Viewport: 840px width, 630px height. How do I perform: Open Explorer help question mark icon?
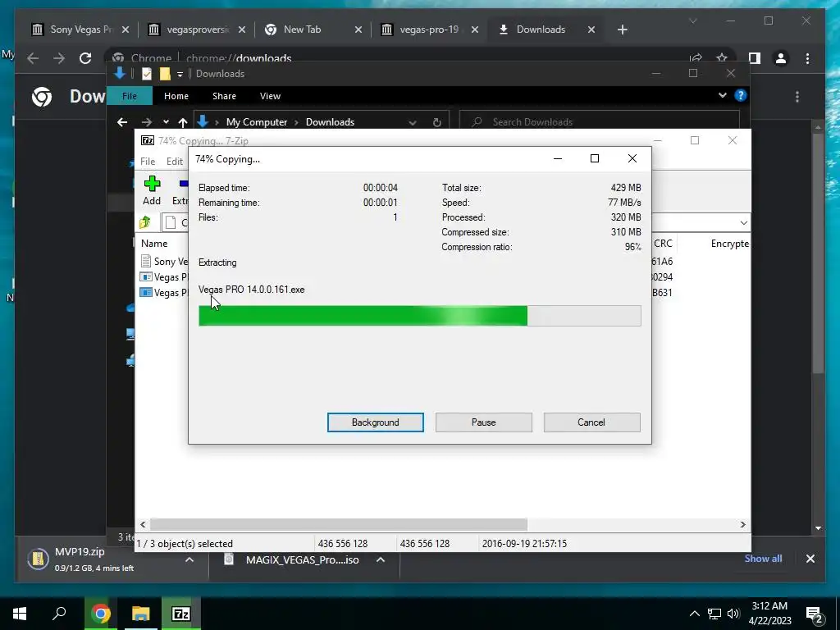(741, 95)
